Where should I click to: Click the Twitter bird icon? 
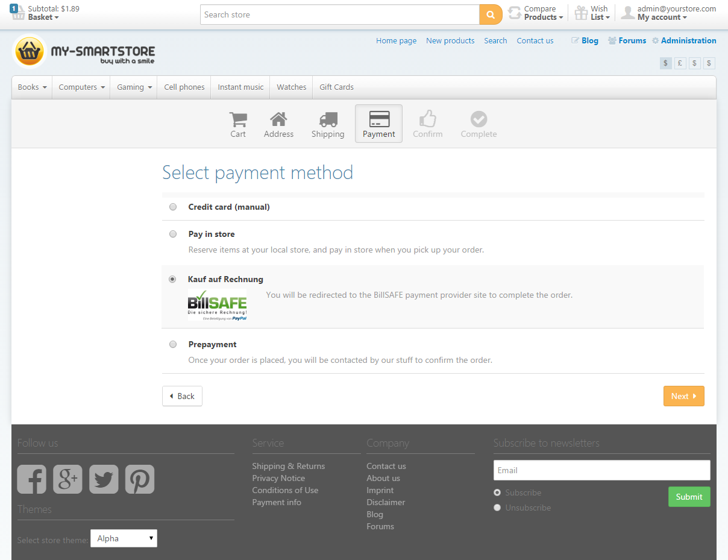(x=104, y=479)
